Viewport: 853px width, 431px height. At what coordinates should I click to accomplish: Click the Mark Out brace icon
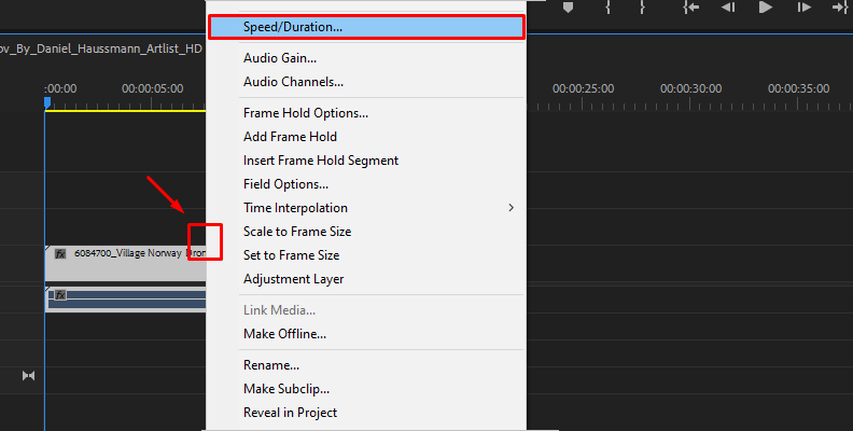coord(642,7)
